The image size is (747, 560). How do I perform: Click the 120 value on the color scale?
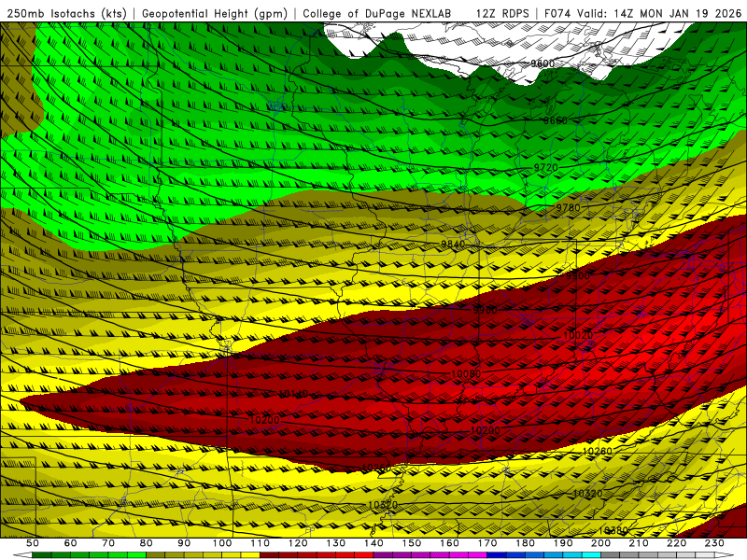[x=298, y=543]
